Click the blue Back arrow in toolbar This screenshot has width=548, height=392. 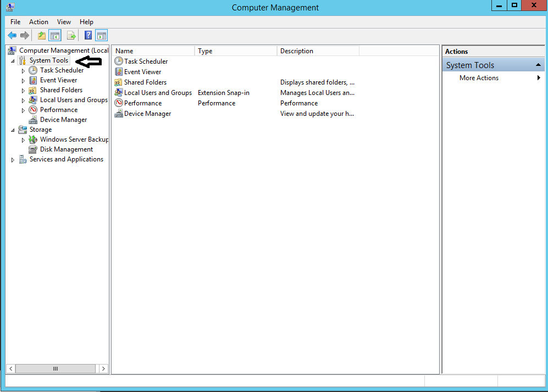pos(12,36)
